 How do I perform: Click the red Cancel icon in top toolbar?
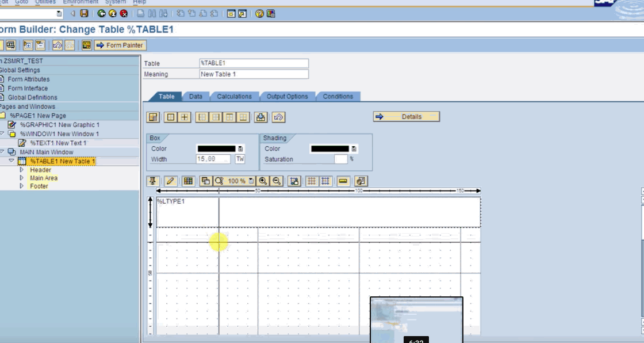(x=124, y=14)
